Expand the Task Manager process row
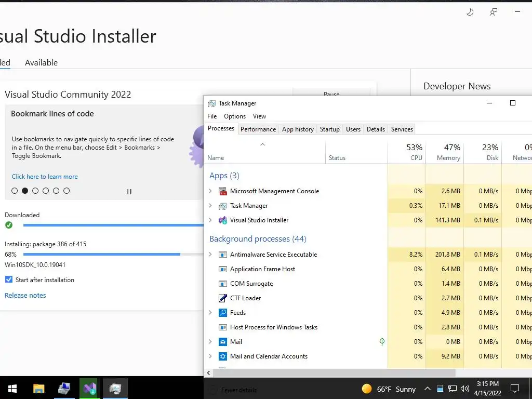This screenshot has width=532, height=399. pyautogui.click(x=210, y=206)
